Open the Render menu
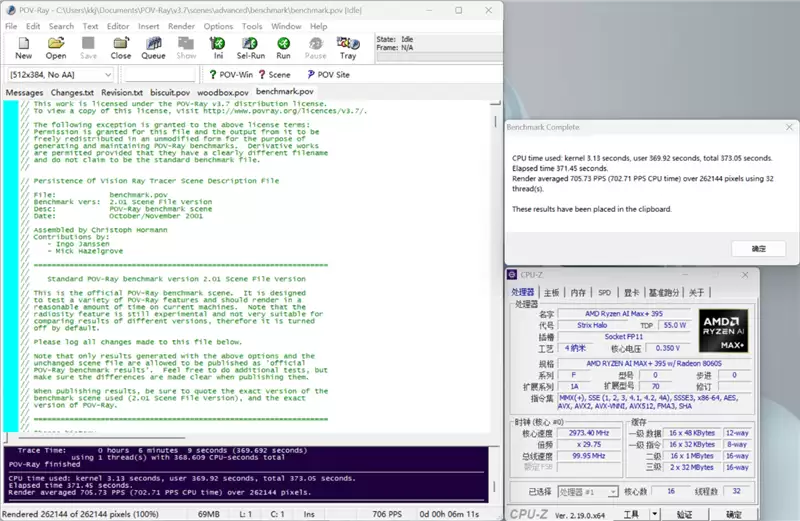 (181, 26)
